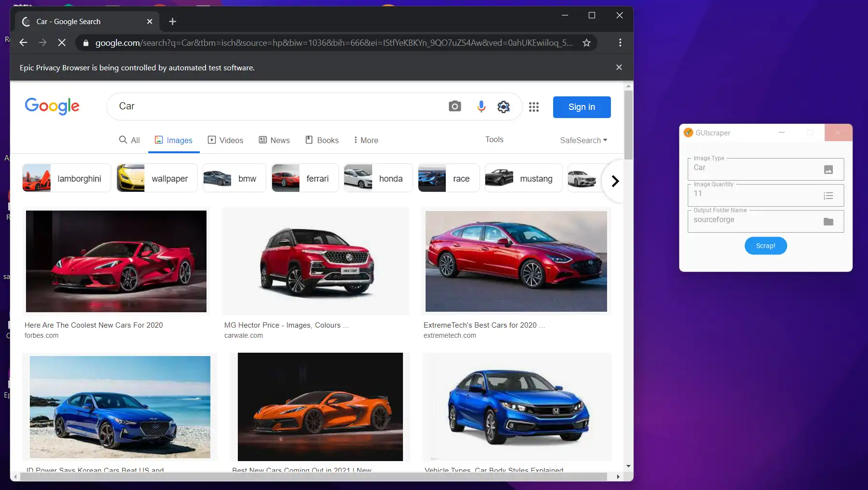Viewport: 868px width, 490px height.
Task: Click the browser address bar URL
Action: 334,43
